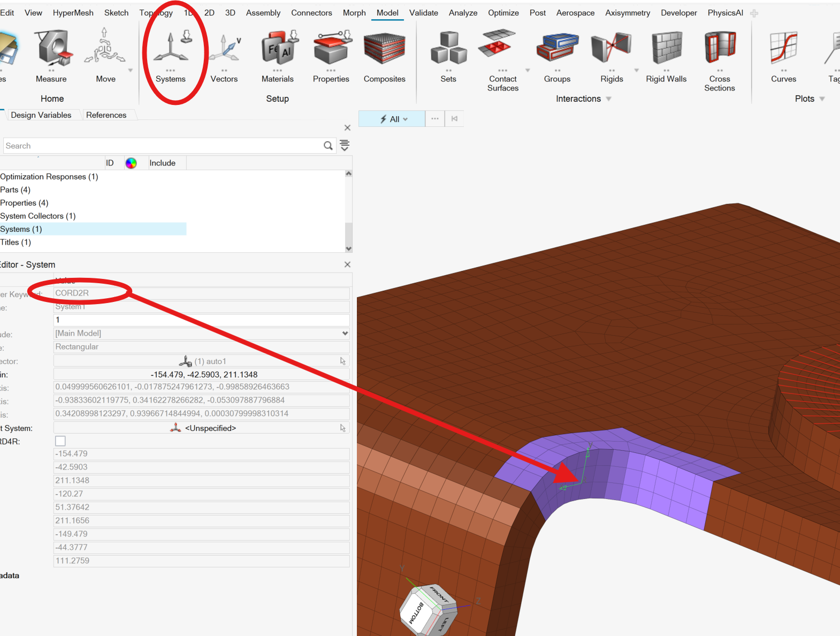Open the Curves tool

coord(783,56)
